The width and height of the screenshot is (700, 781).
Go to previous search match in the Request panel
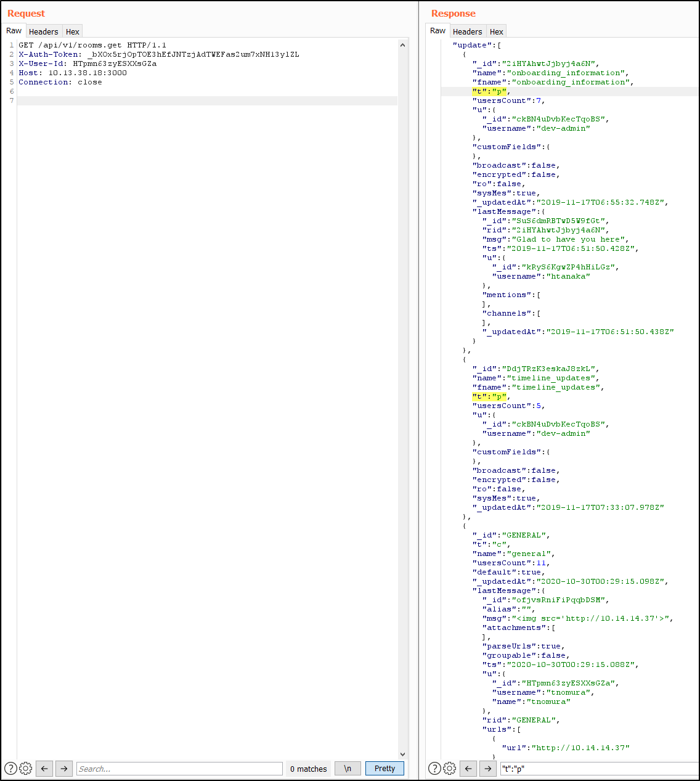tap(44, 768)
